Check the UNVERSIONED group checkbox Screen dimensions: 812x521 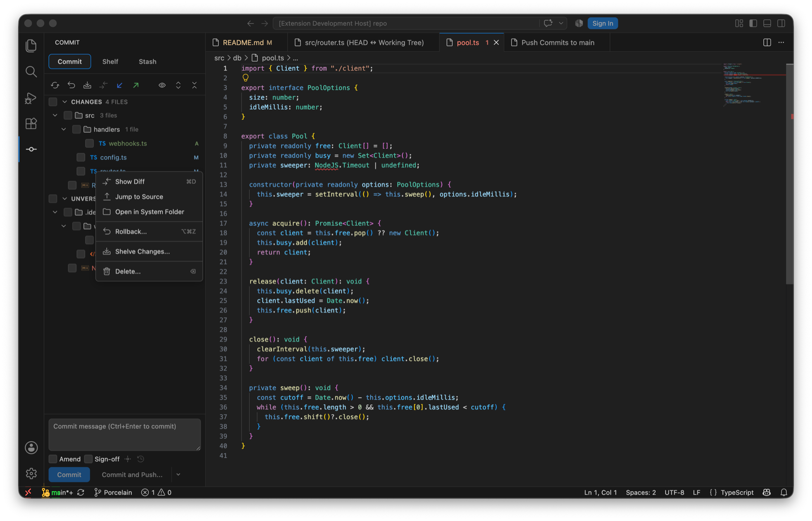53,198
